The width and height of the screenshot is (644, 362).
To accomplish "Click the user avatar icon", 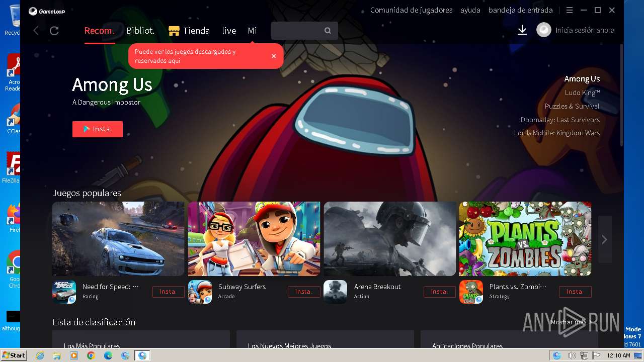I will point(544,30).
